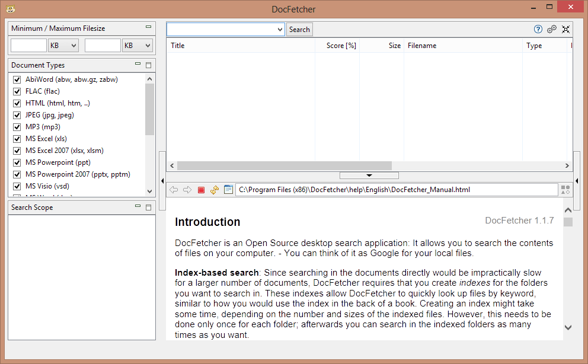Click DocFetcher 1.1.7 version text
Viewport: 588px width, 364px height.
point(519,221)
